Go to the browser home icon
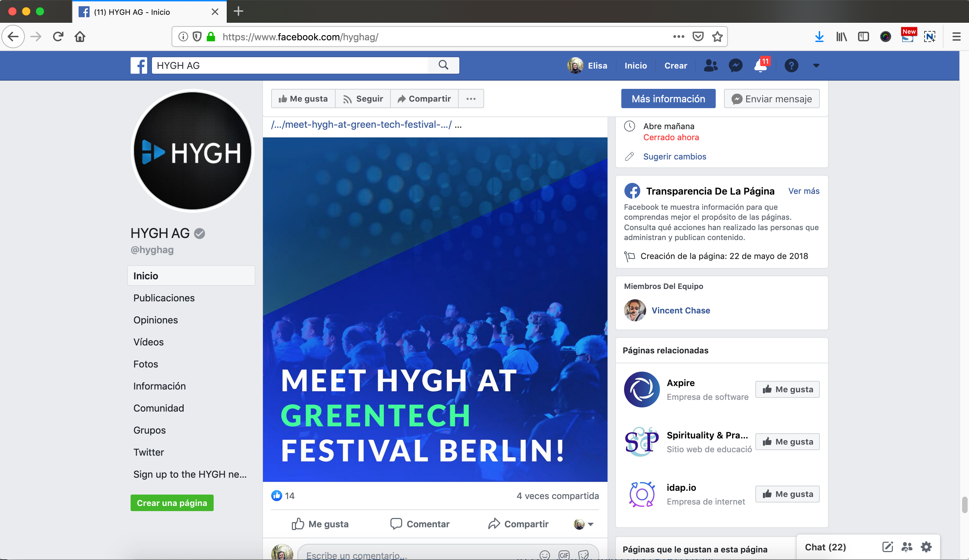 click(80, 37)
